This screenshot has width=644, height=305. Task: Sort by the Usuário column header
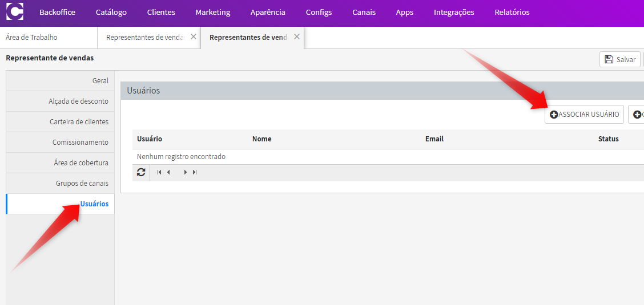(x=150, y=139)
